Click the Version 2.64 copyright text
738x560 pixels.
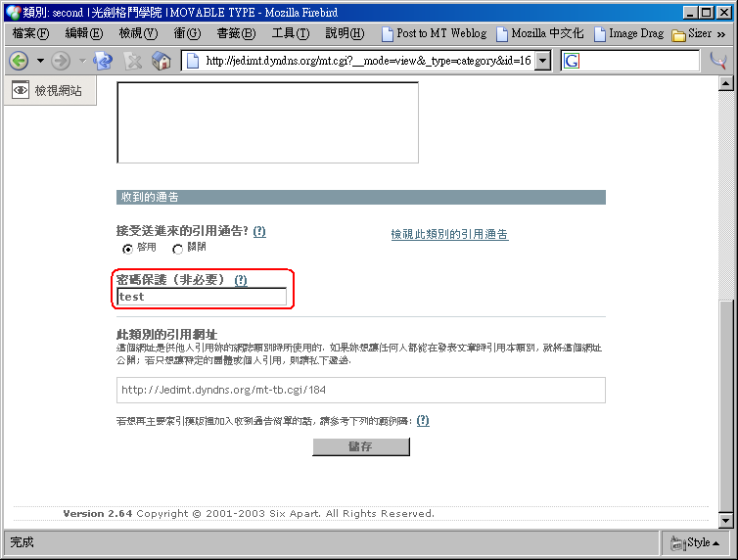point(249,513)
